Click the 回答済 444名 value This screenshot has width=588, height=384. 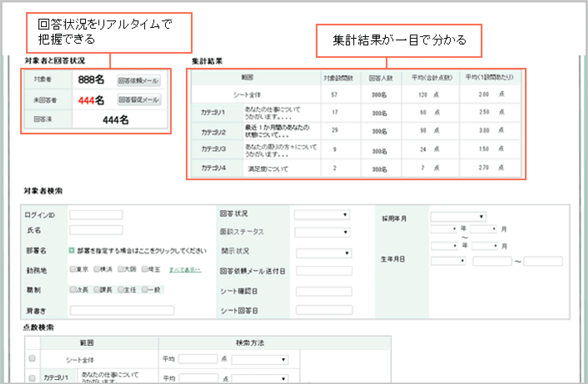(116, 120)
